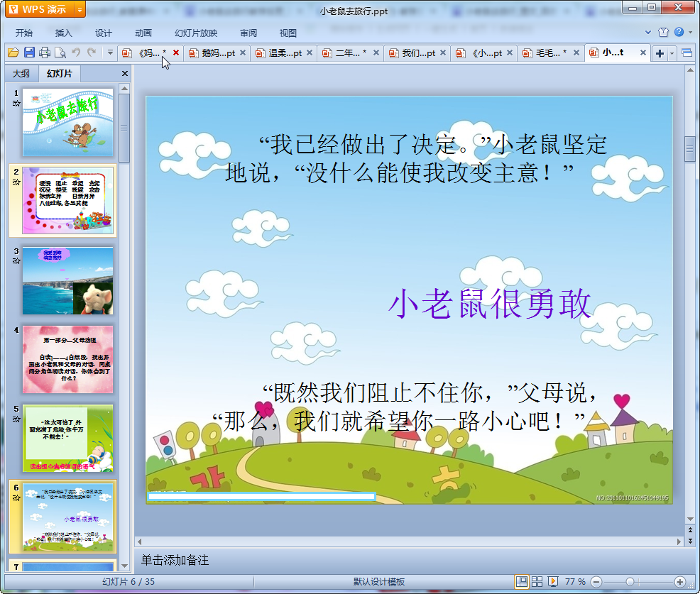
Task: Click the animation star icon under slide 1
Action: point(16,104)
